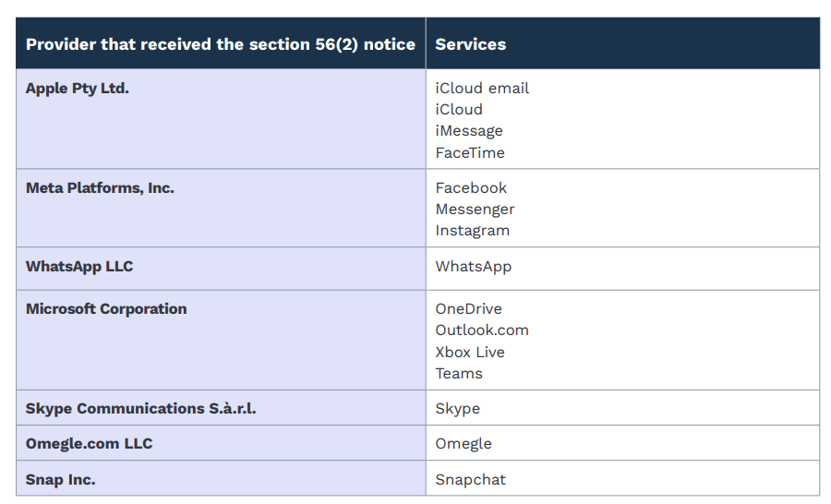
Task: Click the Services column header
Action: tap(471, 43)
